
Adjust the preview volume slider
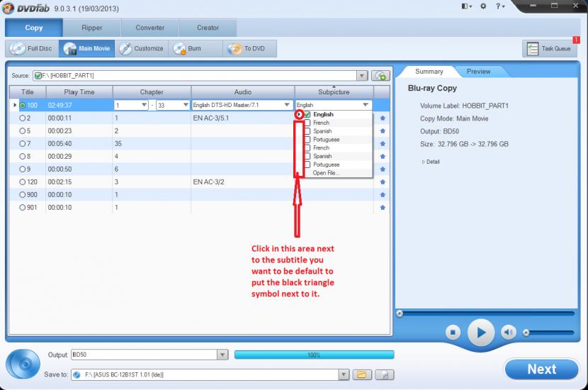click(526, 332)
